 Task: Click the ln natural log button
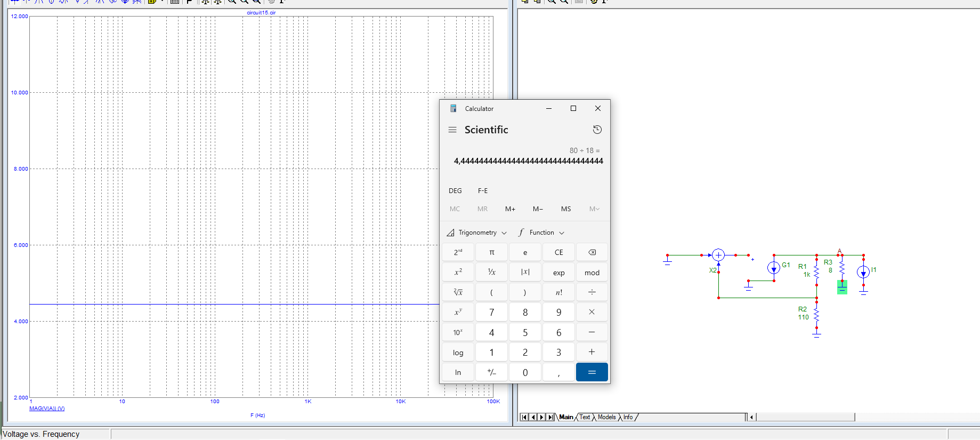pos(458,372)
